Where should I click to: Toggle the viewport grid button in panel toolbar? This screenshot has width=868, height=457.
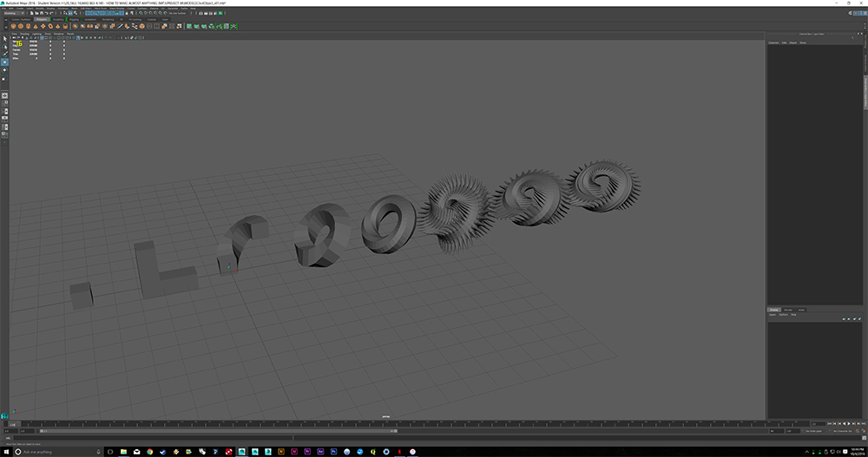pyautogui.click(x=42, y=37)
